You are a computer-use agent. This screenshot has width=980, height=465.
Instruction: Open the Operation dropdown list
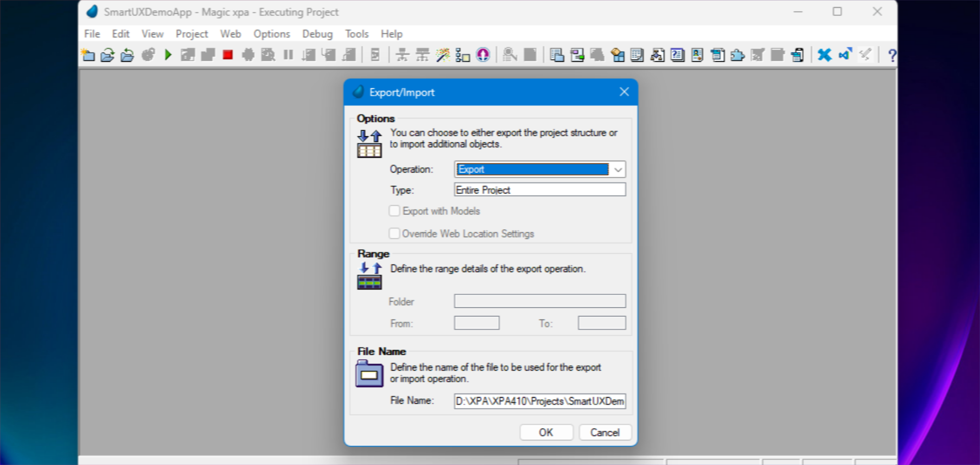click(618, 169)
